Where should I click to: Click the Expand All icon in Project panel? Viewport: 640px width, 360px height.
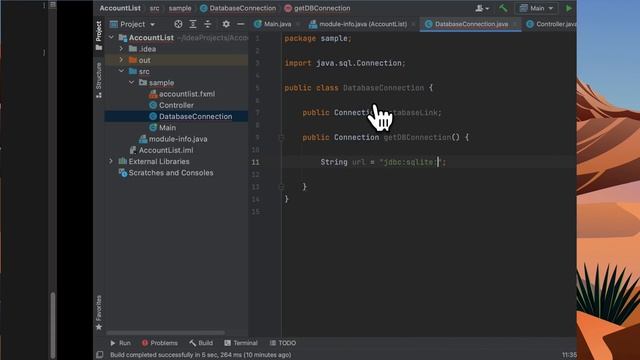193,24
